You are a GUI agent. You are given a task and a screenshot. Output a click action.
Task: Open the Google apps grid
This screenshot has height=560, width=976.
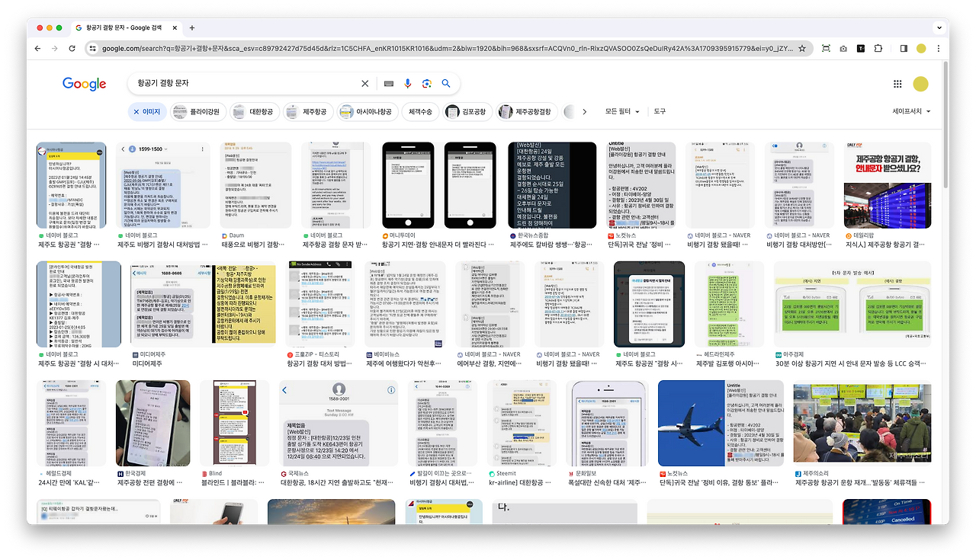coord(897,84)
